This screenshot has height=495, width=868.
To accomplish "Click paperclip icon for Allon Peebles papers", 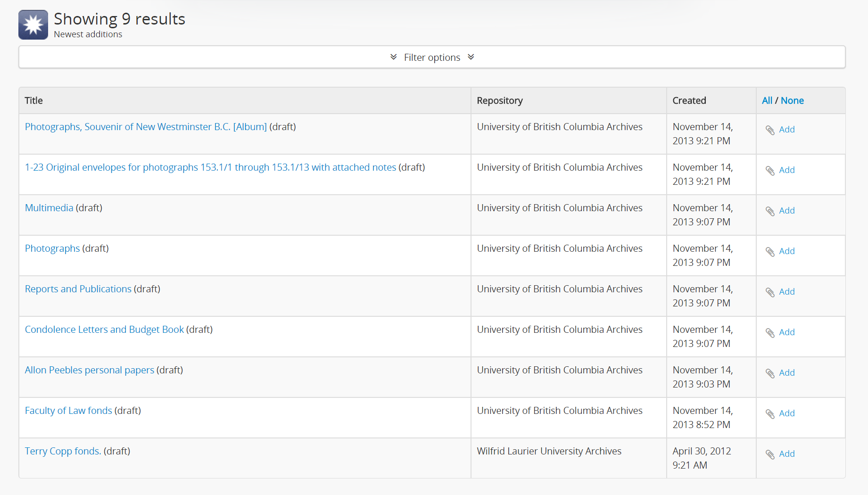I will (770, 373).
